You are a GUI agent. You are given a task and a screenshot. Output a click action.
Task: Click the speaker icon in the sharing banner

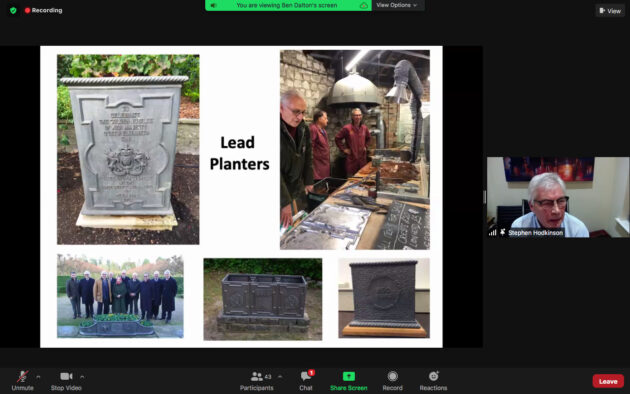point(213,5)
